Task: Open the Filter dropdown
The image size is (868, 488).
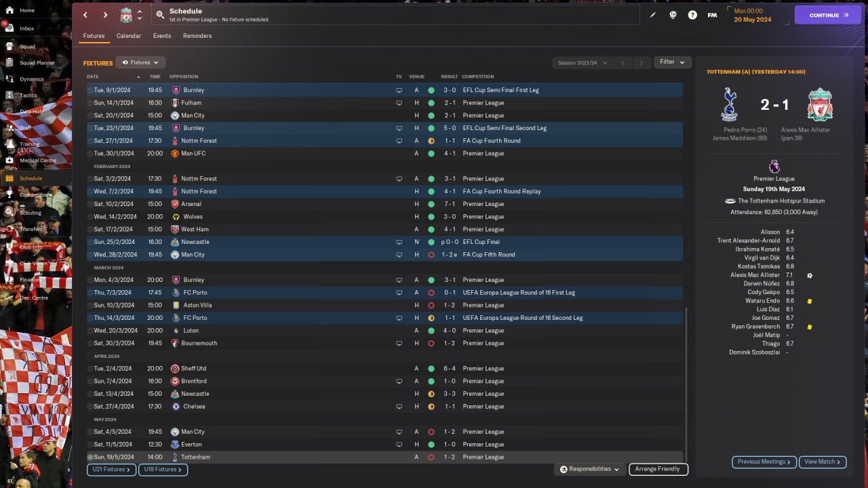Action: pos(673,62)
